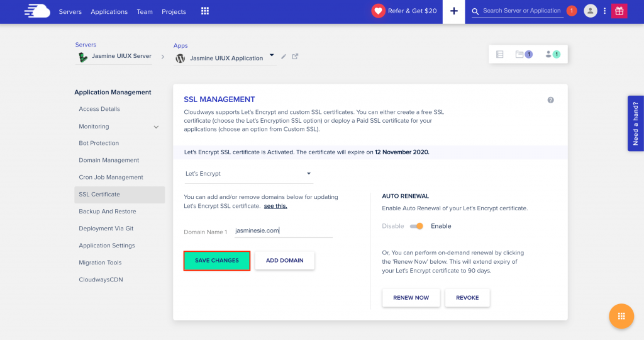Image resolution: width=644 pixels, height=340 pixels.
Task: Expand the application selector dropdown arrow
Action: click(272, 55)
